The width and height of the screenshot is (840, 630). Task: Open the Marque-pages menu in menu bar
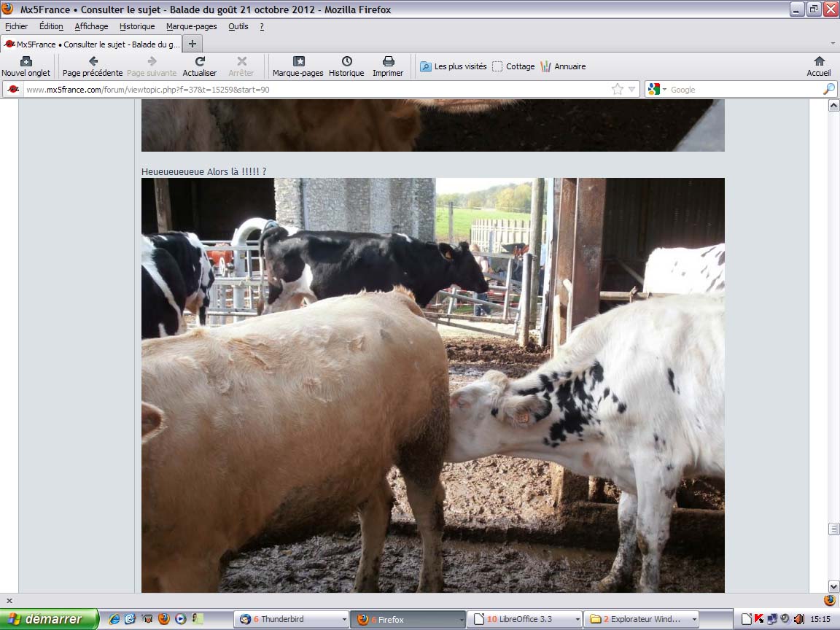tap(191, 26)
